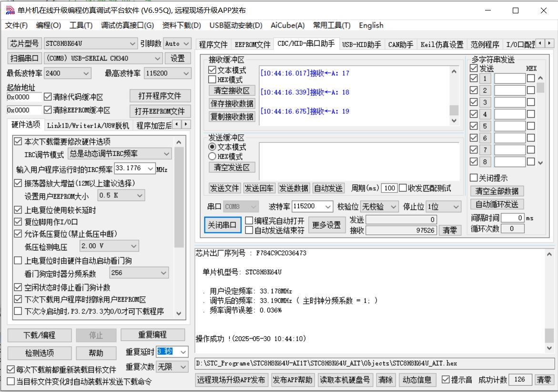Open the USB驱动安装(D) menu

click(x=235, y=25)
